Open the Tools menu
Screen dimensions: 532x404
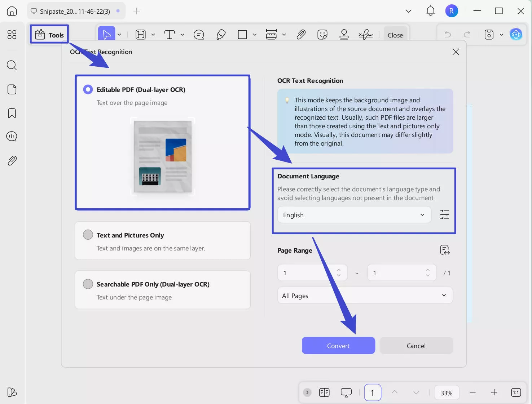tap(49, 35)
